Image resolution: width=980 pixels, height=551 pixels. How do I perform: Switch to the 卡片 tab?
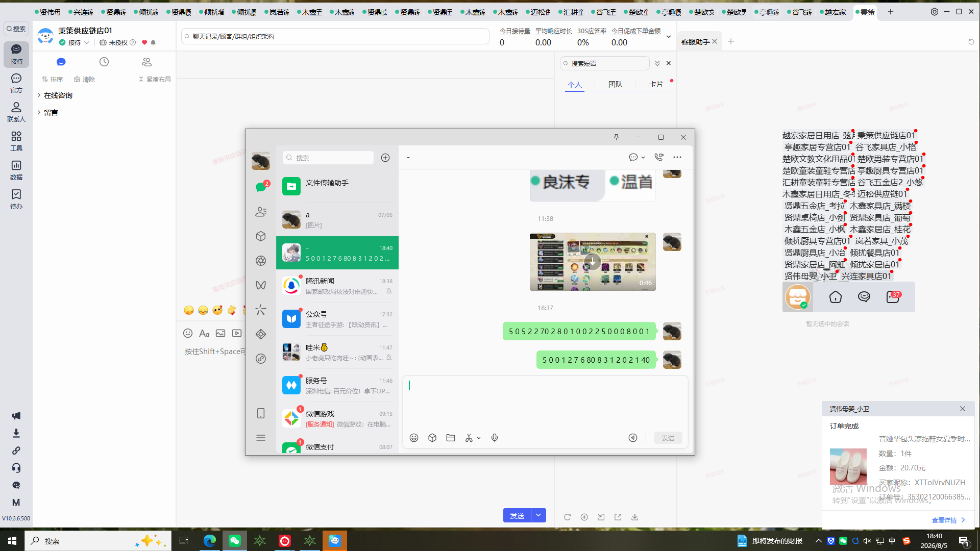click(656, 85)
